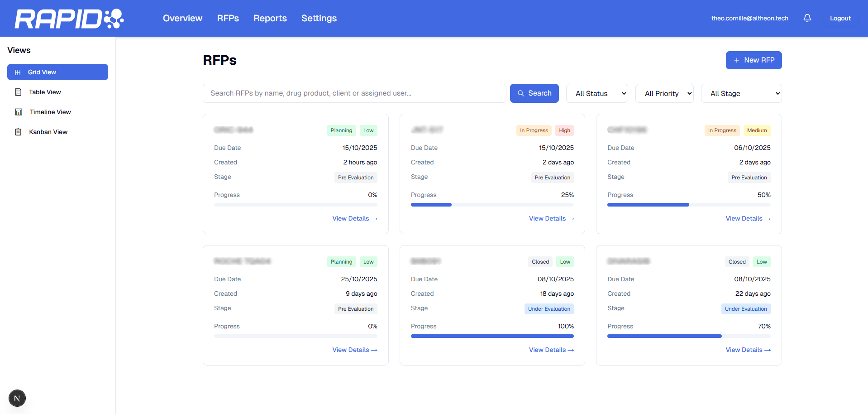Viewport: 868px width, 414px height.
Task: Click the magnifier icon inside the Search button
Action: coord(522,93)
